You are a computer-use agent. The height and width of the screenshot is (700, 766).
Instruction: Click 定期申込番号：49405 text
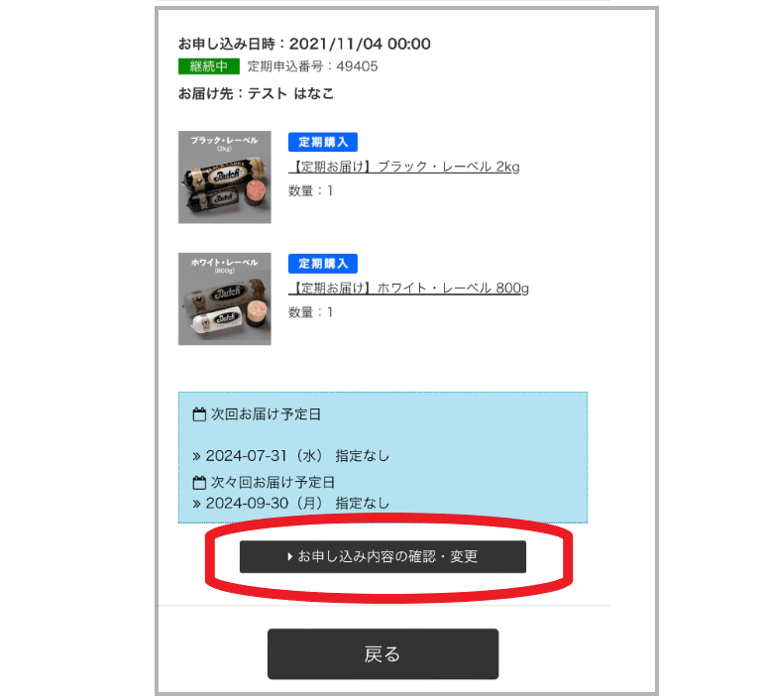313,66
